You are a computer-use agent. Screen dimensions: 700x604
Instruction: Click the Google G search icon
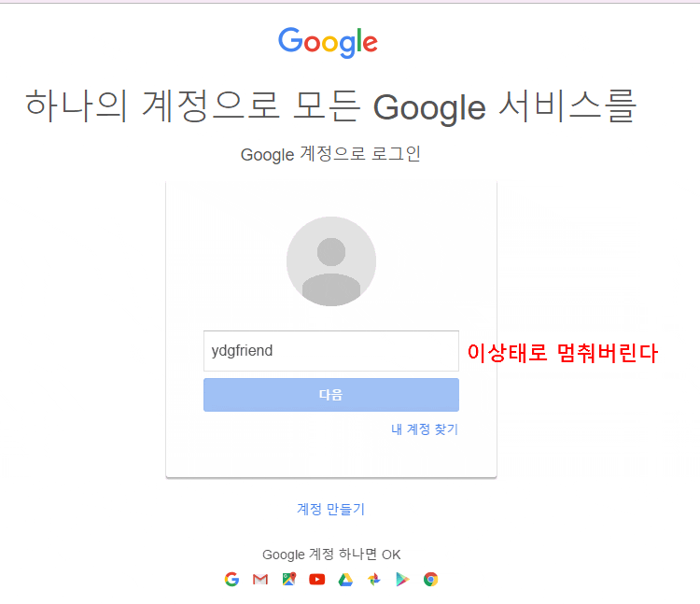click(231, 580)
